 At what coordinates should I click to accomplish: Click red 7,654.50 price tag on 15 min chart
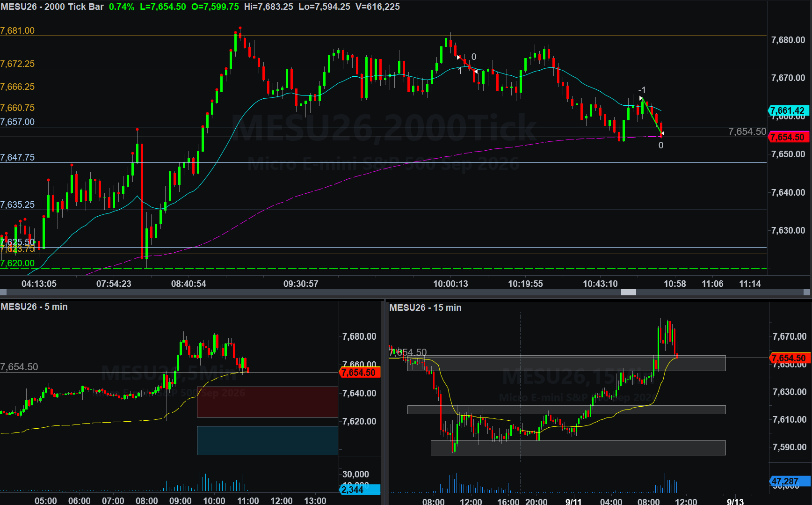[790, 358]
